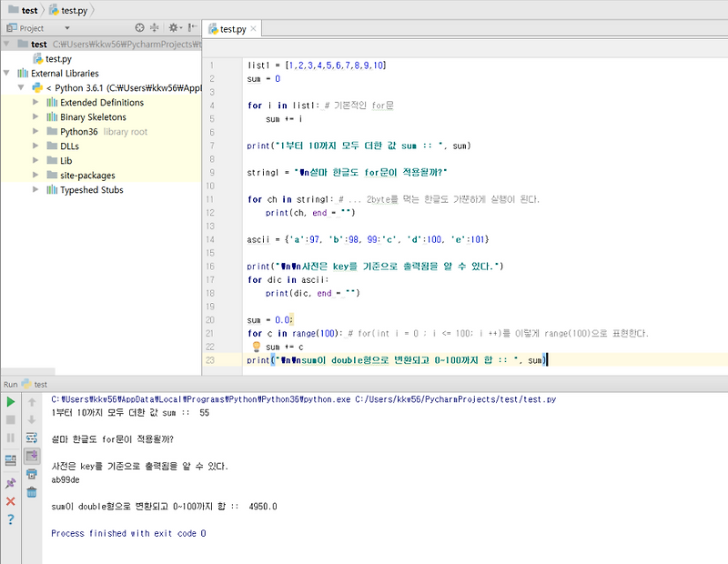The image size is (728, 564).
Task: Select test tab in Run panel
Action: tap(35, 385)
